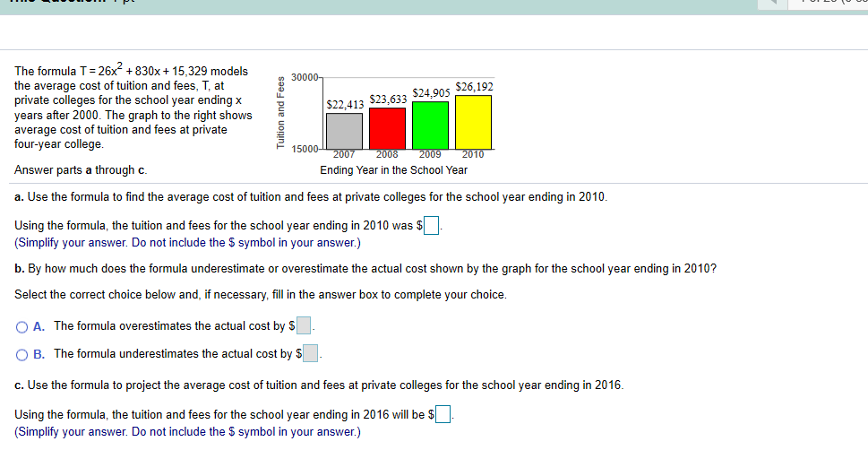Click the 2008 x-axis year label

click(387, 154)
